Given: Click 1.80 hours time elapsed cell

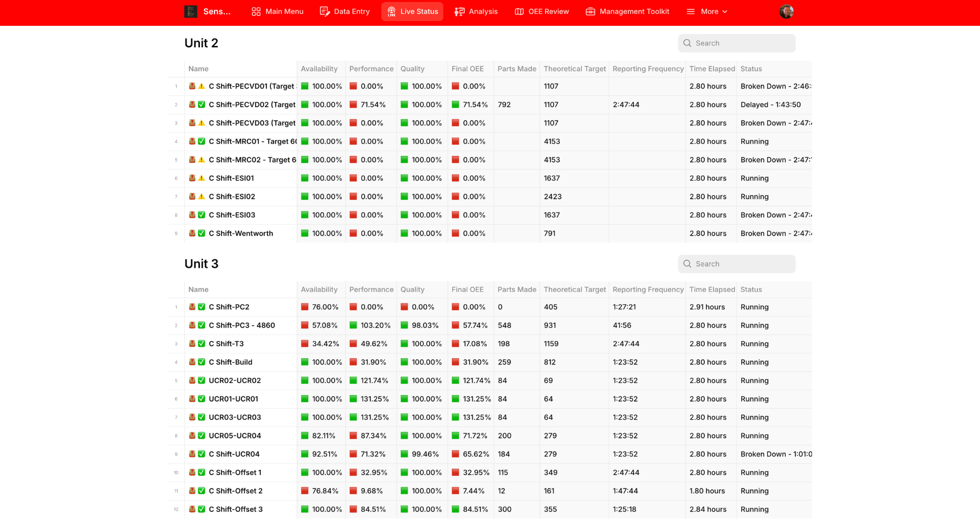Looking at the screenshot, I should tap(707, 491).
